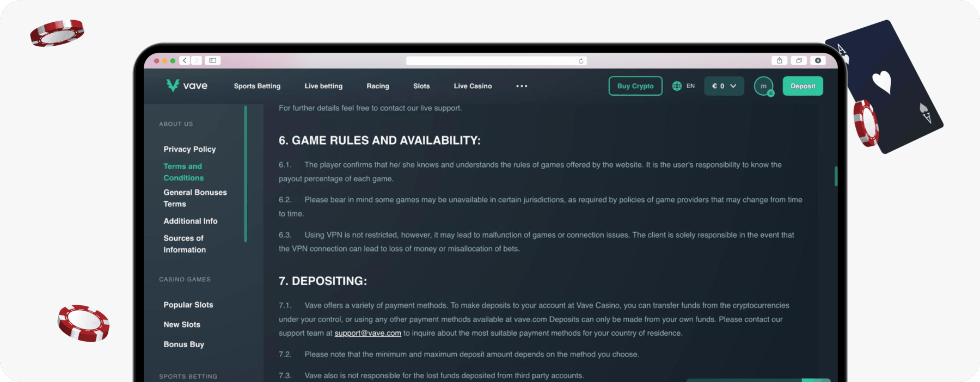Click the Vave logo
980x382 pixels.
click(187, 85)
